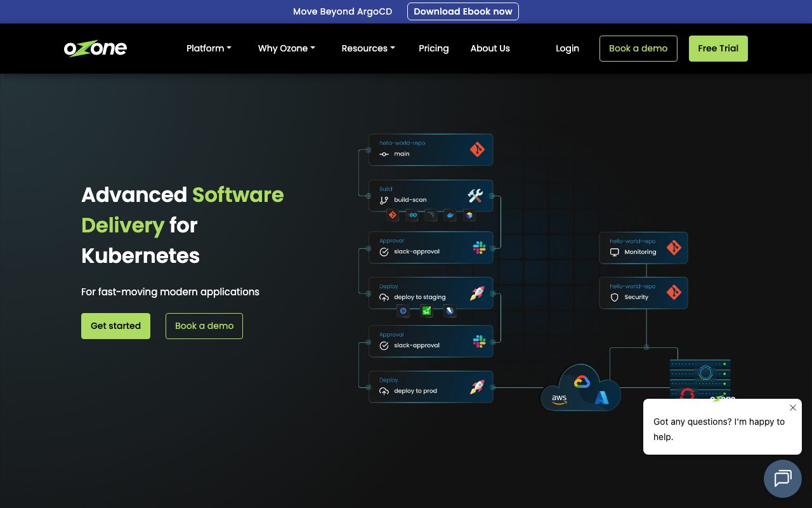Click the "For fast-moving modern applications" tagline
This screenshot has width=812, height=508.
(x=170, y=292)
